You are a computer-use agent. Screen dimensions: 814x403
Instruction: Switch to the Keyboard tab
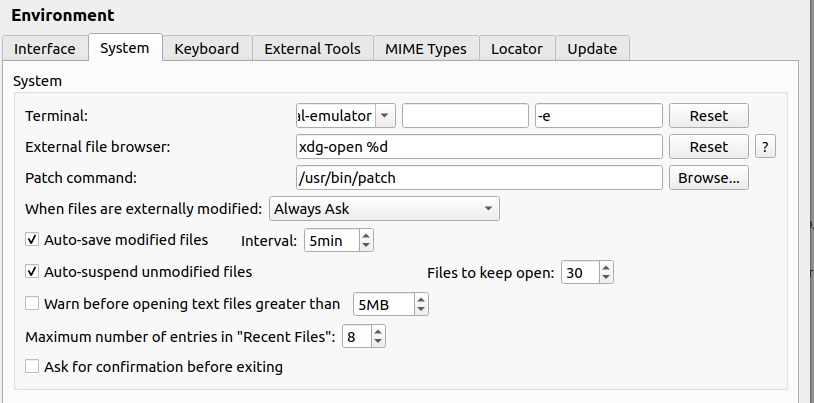(206, 48)
